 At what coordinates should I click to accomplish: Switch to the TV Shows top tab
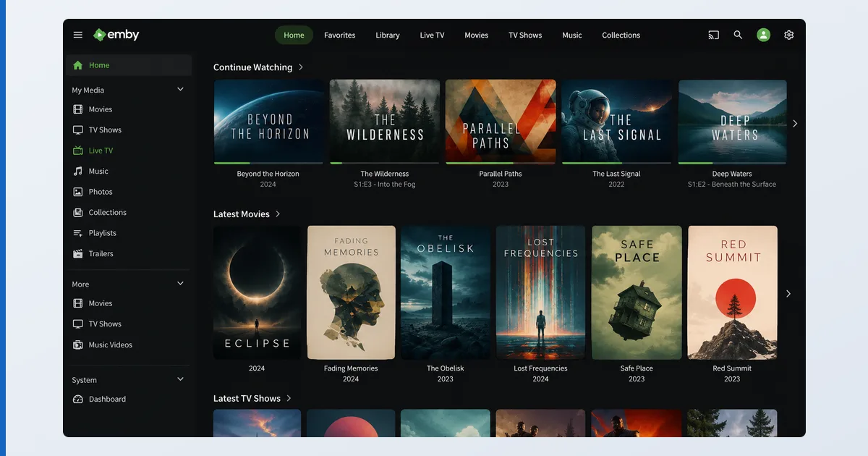(525, 35)
